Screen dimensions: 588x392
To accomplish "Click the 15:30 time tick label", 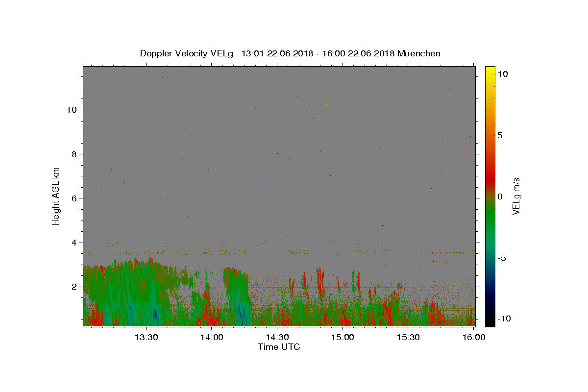I will [x=408, y=337].
